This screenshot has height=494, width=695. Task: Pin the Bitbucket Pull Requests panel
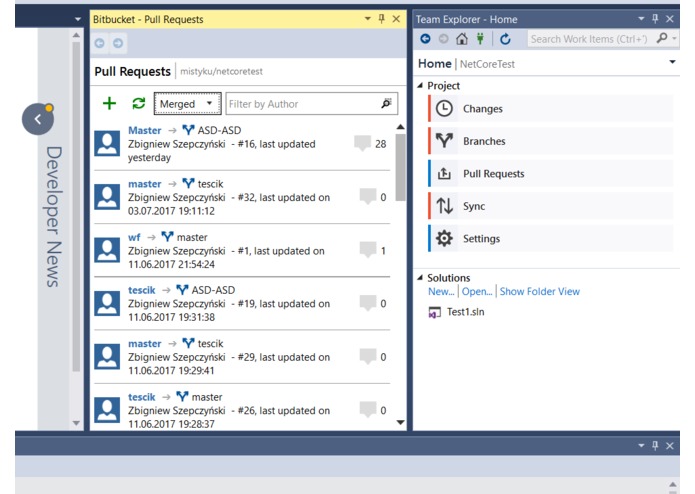point(382,19)
